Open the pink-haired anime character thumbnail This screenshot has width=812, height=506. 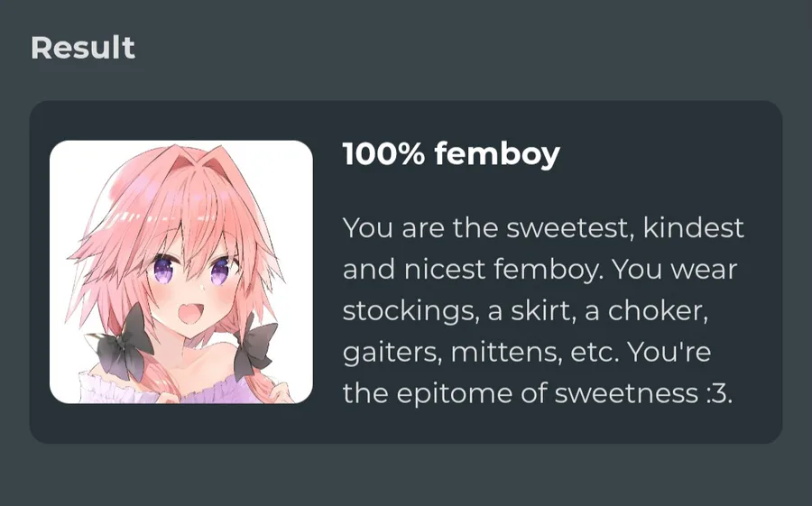click(x=181, y=271)
